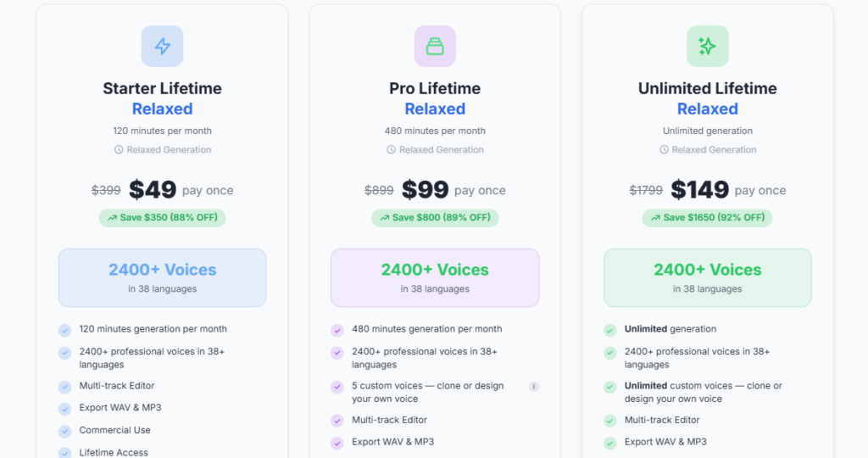The image size is (868, 458).
Task: Click the Save $1650 (92% OFF) badge
Action: coord(707,218)
